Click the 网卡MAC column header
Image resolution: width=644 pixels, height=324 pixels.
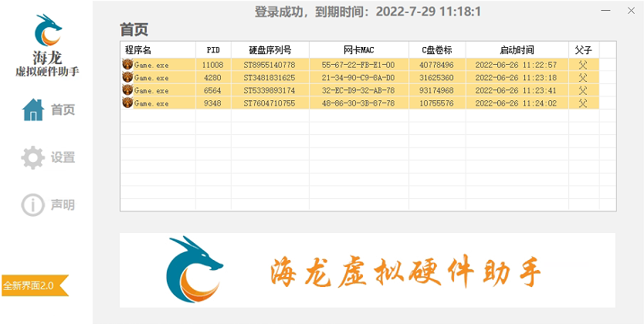tap(359, 50)
